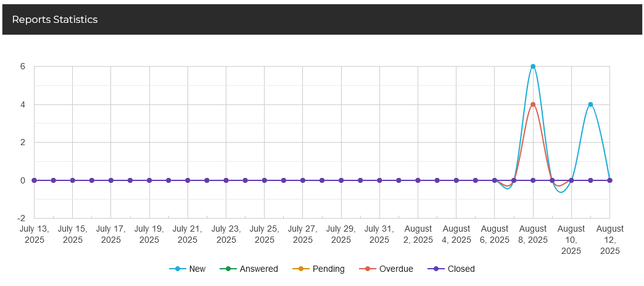Click the Reports Statistics header title
The width and height of the screenshot is (644, 286).
pyautogui.click(x=55, y=20)
